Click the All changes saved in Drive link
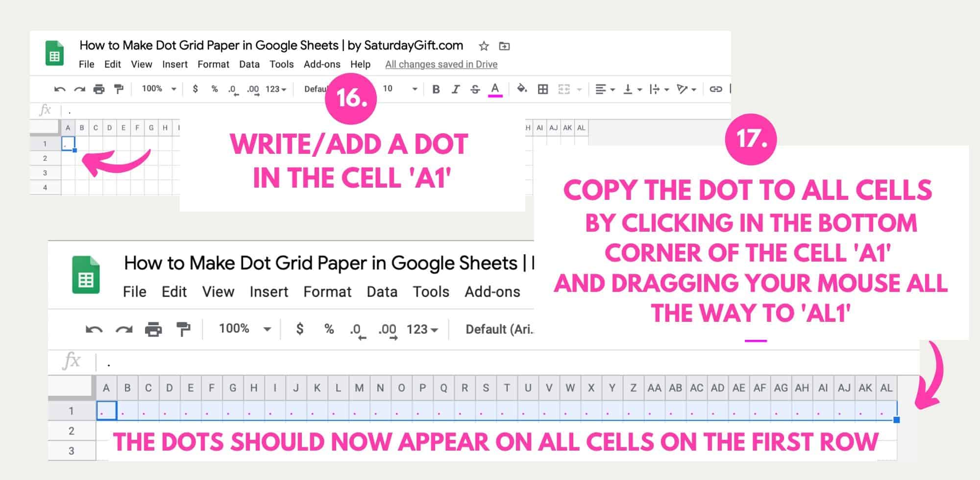Screen dimensions: 980x480 pyautogui.click(x=441, y=64)
